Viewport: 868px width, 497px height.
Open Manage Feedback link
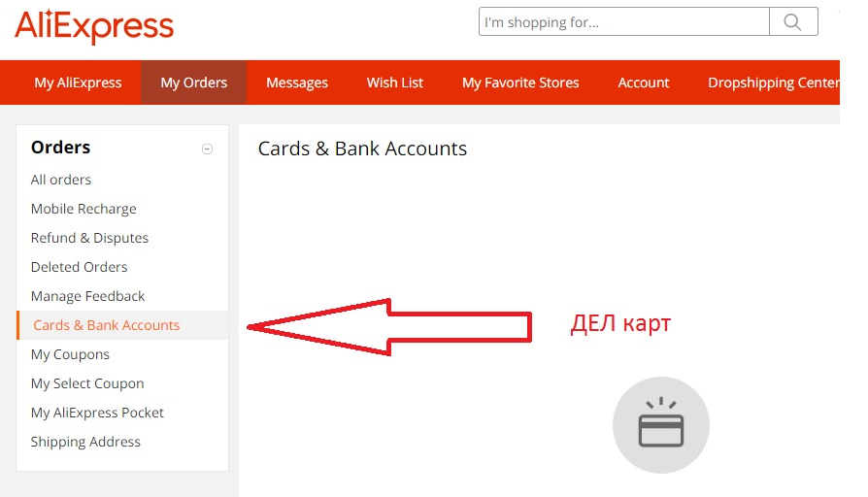[x=88, y=296]
